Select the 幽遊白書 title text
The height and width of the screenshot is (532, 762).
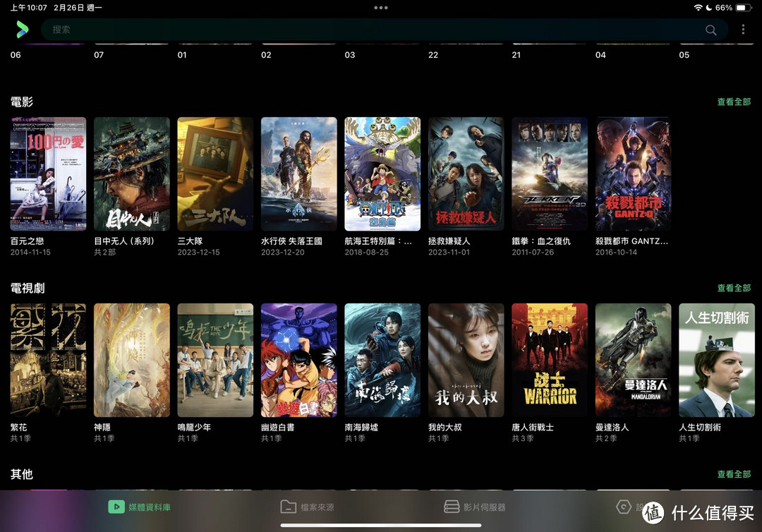click(x=277, y=427)
